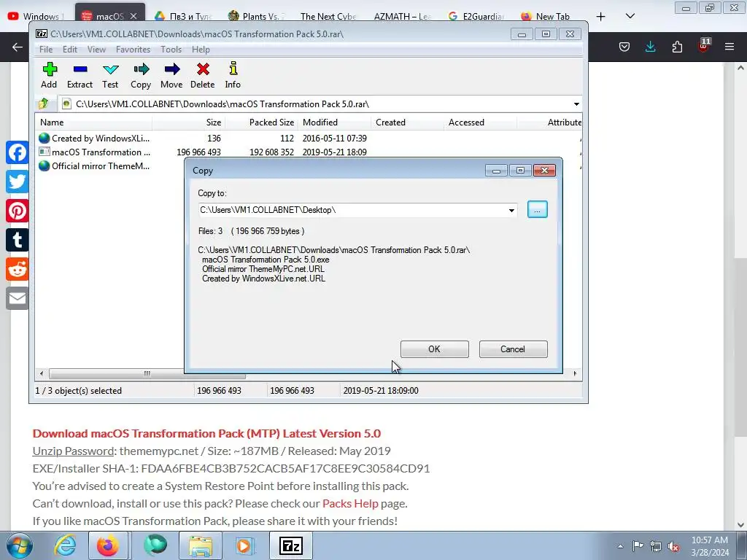The image size is (747, 560).
Task: Click the taskbar clock showing 10:57 AM
Action: point(709,546)
